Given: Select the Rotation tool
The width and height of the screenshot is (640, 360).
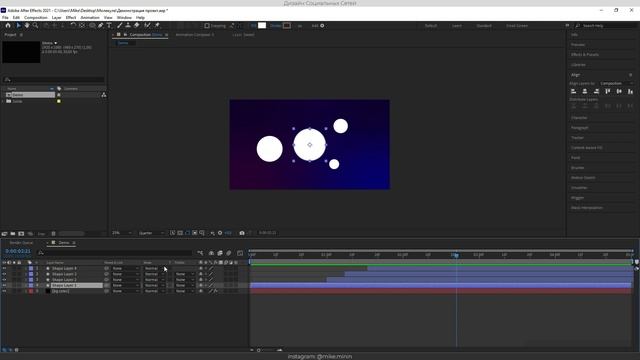Looking at the screenshot, I should coord(73,25).
